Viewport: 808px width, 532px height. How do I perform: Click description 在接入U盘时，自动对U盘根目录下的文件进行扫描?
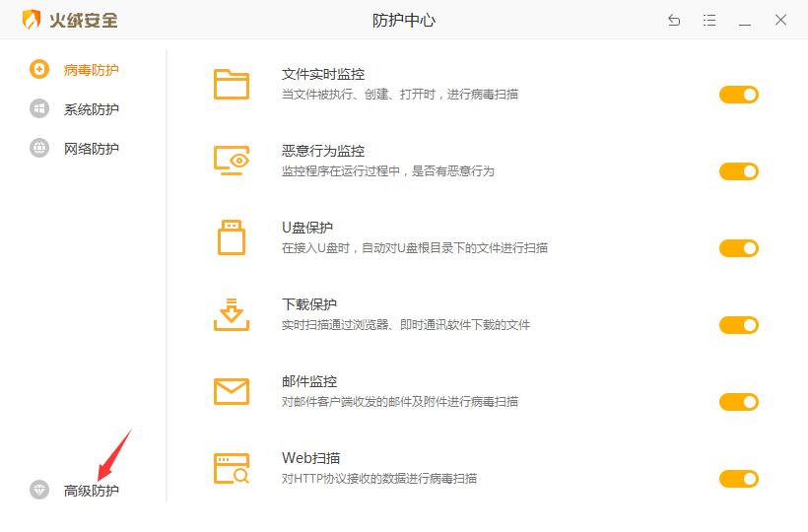tap(415, 247)
